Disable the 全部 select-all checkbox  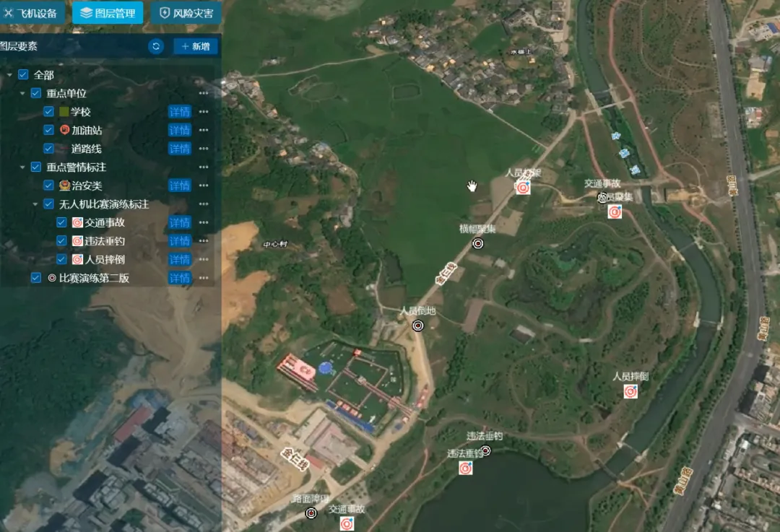pos(23,75)
